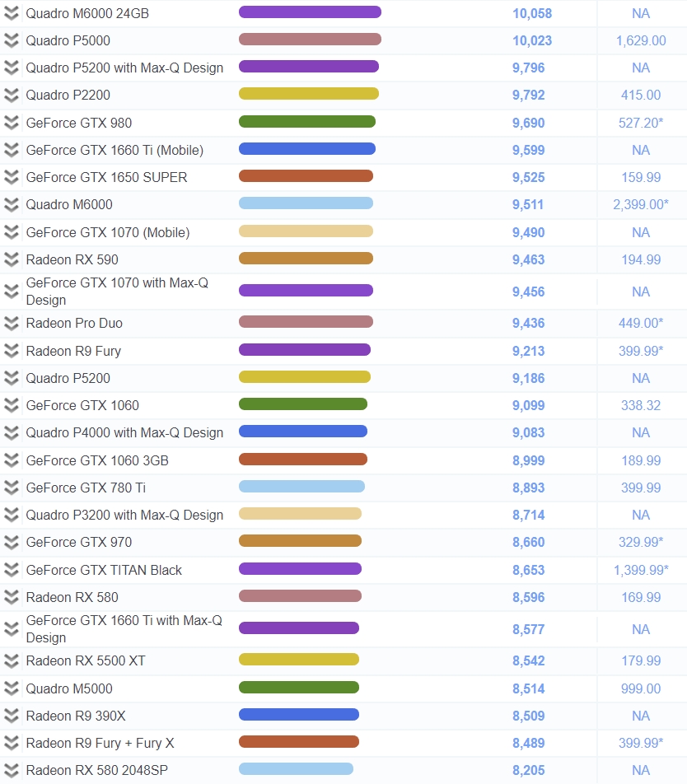The height and width of the screenshot is (784, 687).
Task: Click score 10,058
Action: [x=532, y=13]
